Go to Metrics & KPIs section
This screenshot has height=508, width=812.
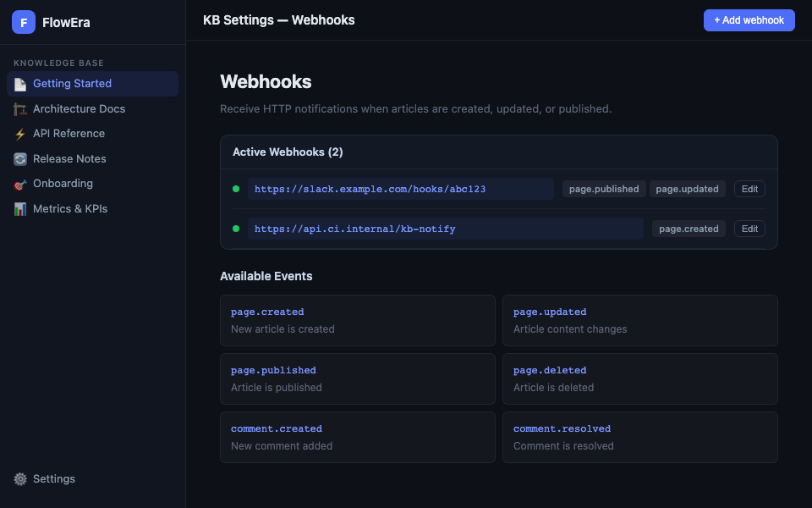pos(70,209)
